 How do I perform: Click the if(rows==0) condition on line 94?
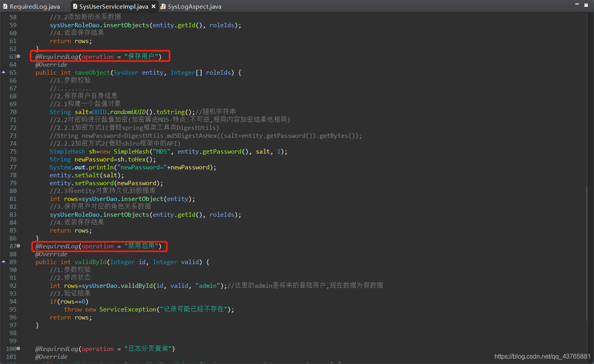(69, 302)
